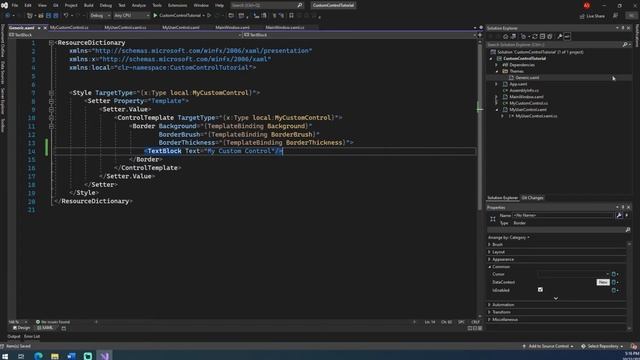
Task: Click the top search box magnifier icon
Action: click(300, 5)
